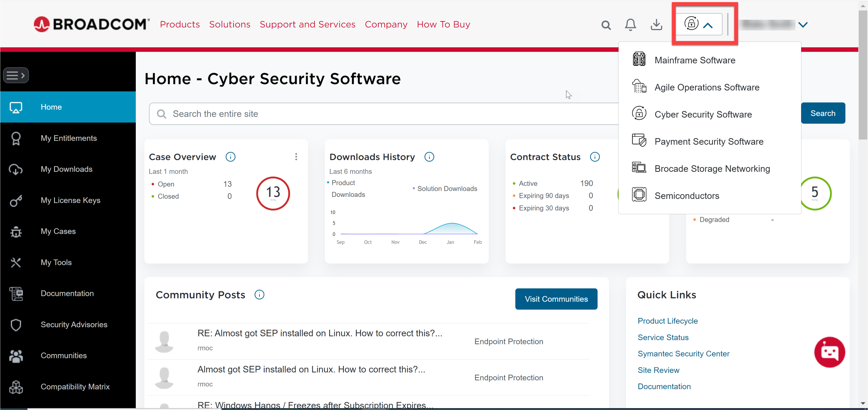Click the Home monitor icon in sidebar
Viewport: 868px width, 410px height.
pos(16,107)
